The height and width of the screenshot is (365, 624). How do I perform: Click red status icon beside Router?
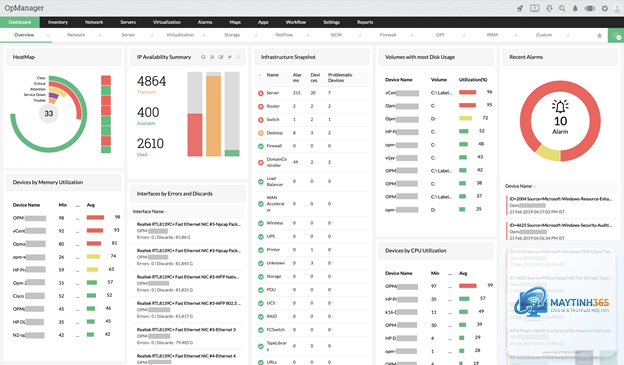(261, 106)
